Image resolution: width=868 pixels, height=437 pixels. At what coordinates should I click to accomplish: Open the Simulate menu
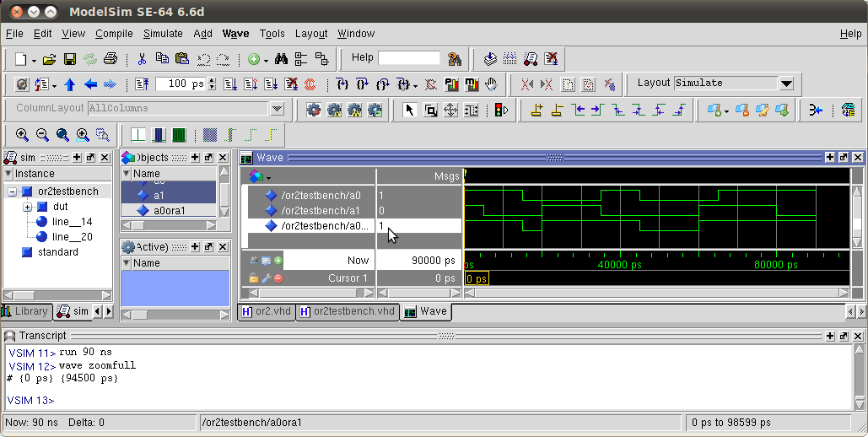163,34
